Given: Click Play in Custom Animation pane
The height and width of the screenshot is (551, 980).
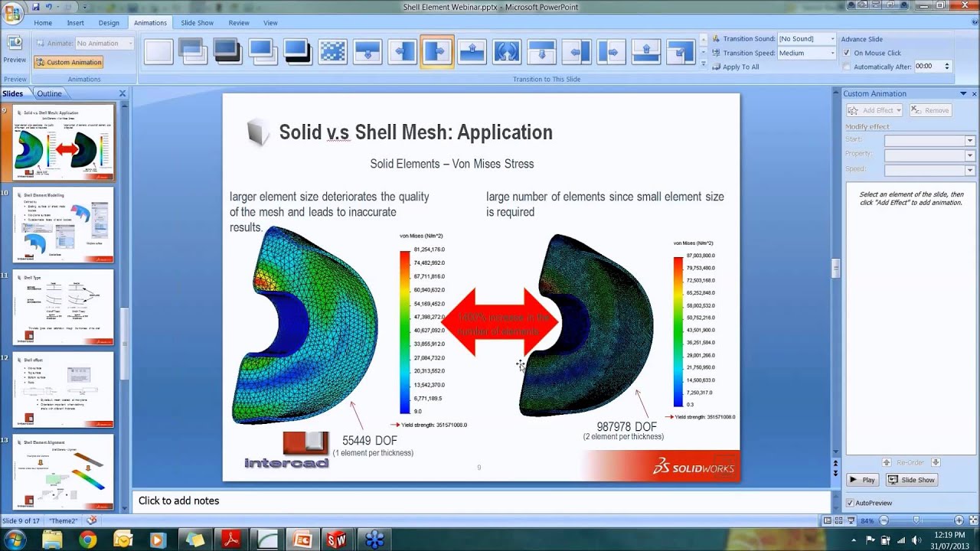Looking at the screenshot, I should click(863, 480).
